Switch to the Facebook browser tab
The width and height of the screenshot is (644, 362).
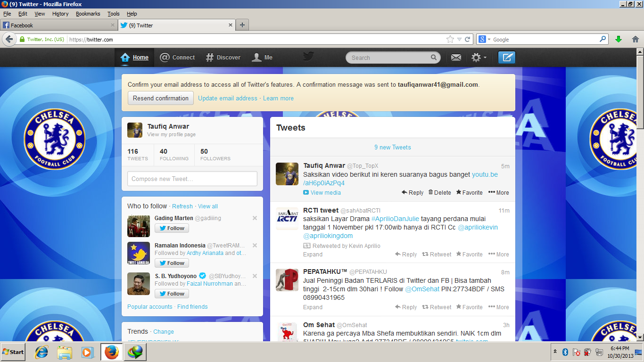coord(58,25)
